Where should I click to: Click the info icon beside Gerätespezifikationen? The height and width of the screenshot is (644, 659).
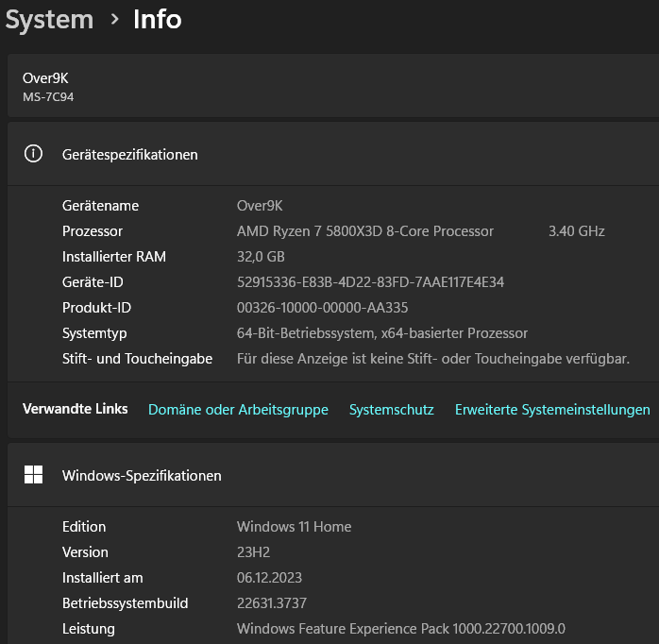click(x=33, y=154)
